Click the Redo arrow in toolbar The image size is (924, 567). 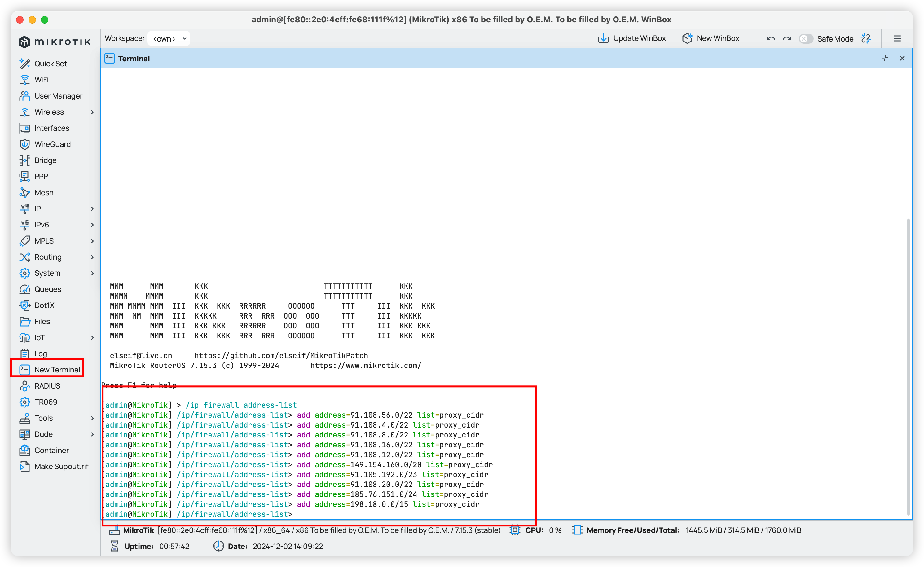[787, 39]
